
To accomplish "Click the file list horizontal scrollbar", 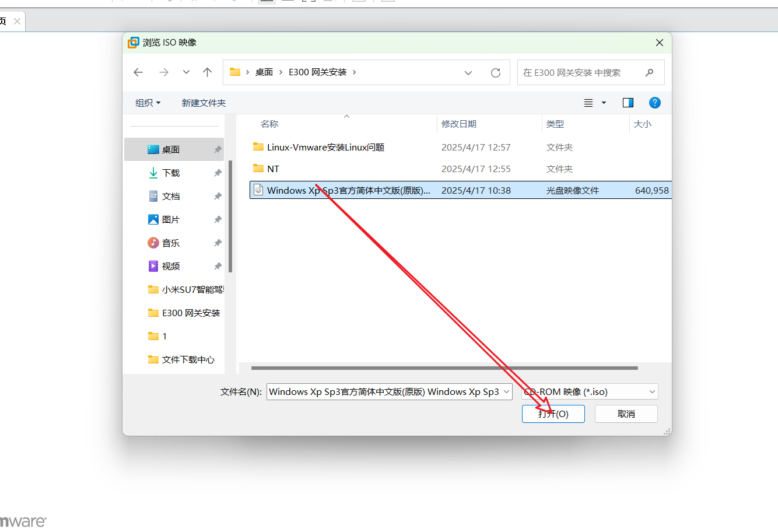I will (x=444, y=368).
